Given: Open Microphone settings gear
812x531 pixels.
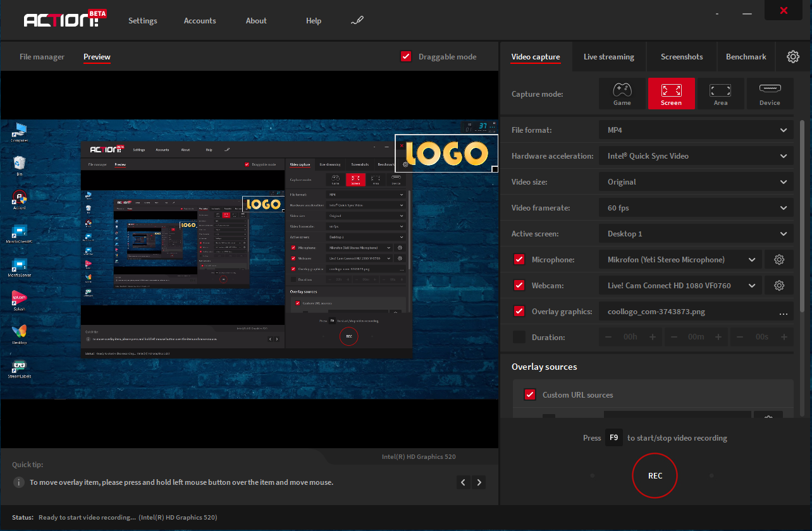Looking at the screenshot, I should pyautogui.click(x=779, y=259).
